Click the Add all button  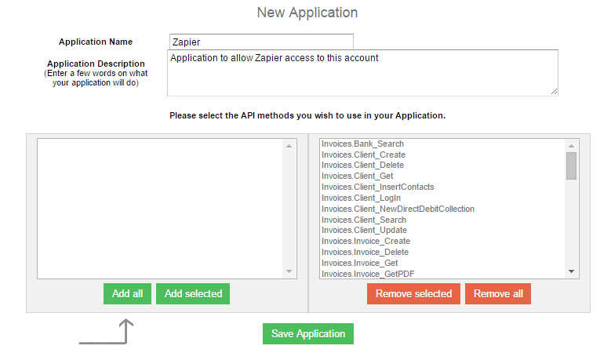(x=127, y=293)
